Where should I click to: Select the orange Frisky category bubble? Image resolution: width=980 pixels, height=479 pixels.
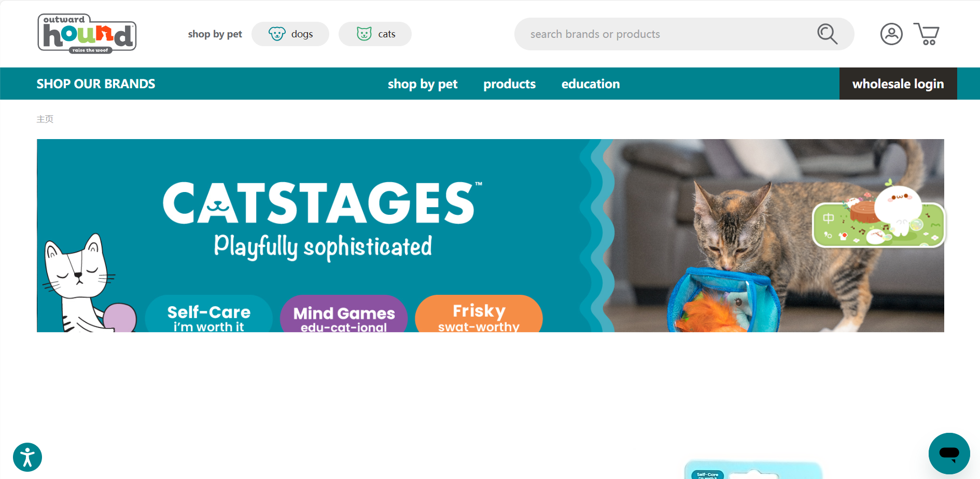point(479,313)
